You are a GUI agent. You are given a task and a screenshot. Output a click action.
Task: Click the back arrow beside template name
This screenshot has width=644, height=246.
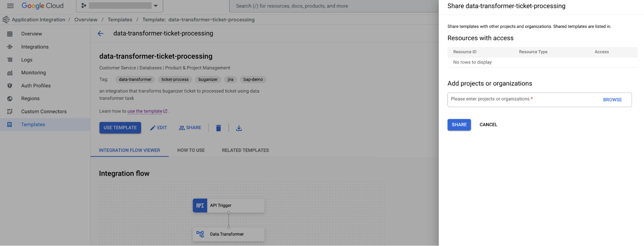tap(101, 33)
